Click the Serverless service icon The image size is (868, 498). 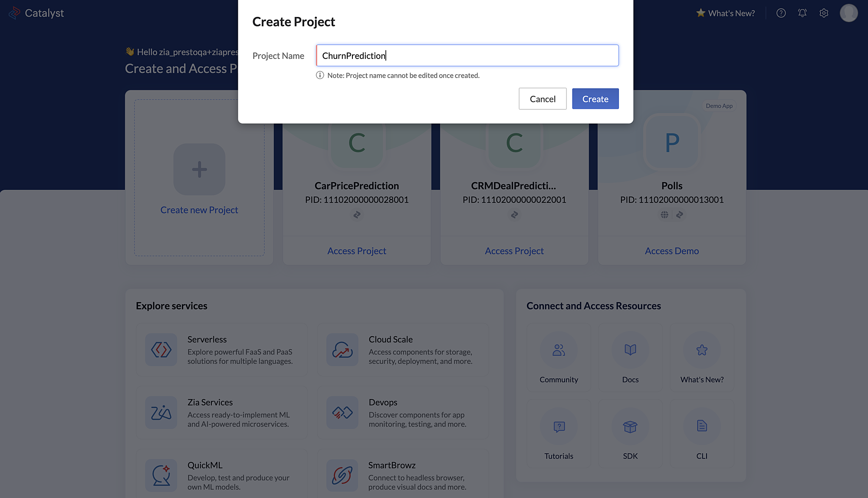click(x=161, y=350)
